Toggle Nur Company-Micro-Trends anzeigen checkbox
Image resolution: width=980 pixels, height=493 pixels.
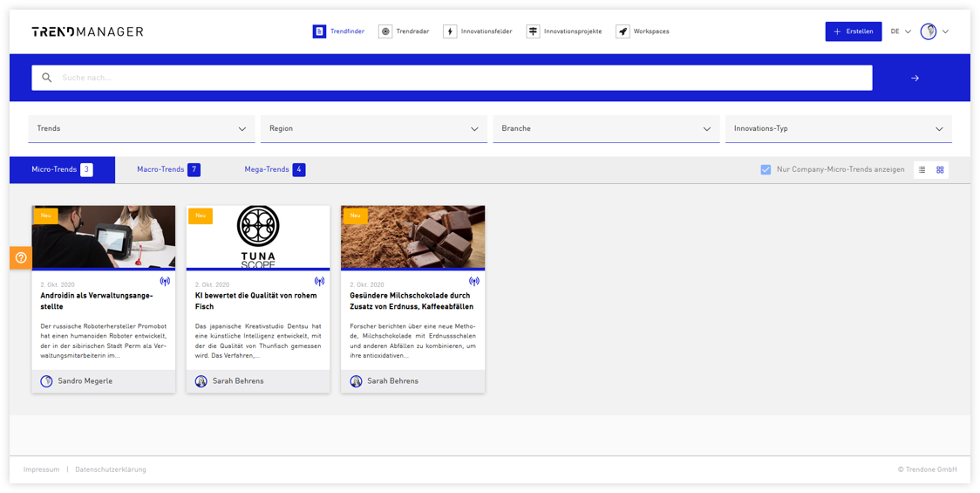tap(766, 169)
